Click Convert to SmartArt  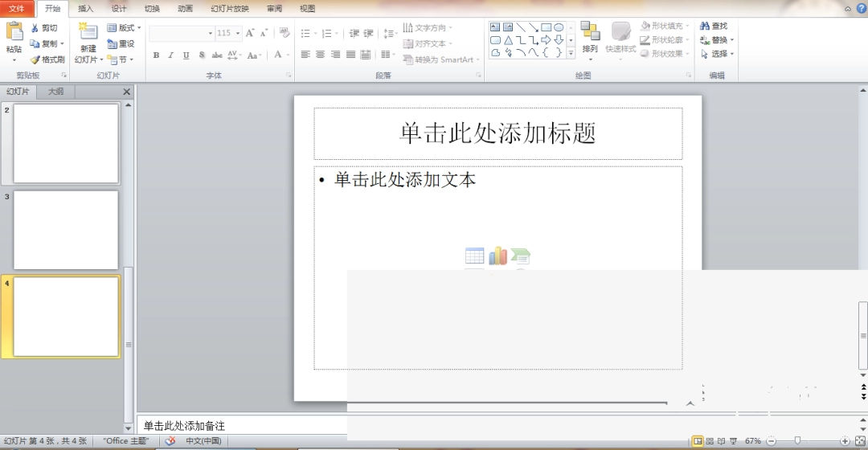click(x=441, y=59)
